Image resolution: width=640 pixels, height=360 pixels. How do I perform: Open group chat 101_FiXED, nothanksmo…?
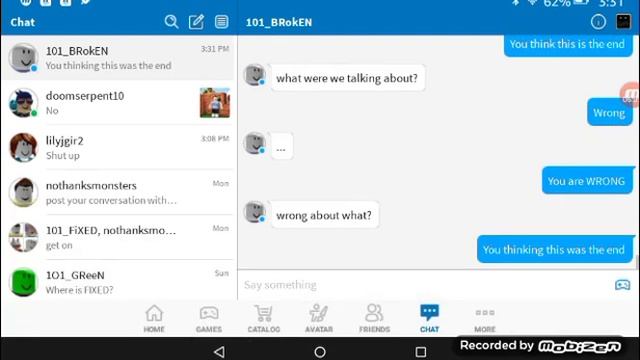(x=119, y=237)
